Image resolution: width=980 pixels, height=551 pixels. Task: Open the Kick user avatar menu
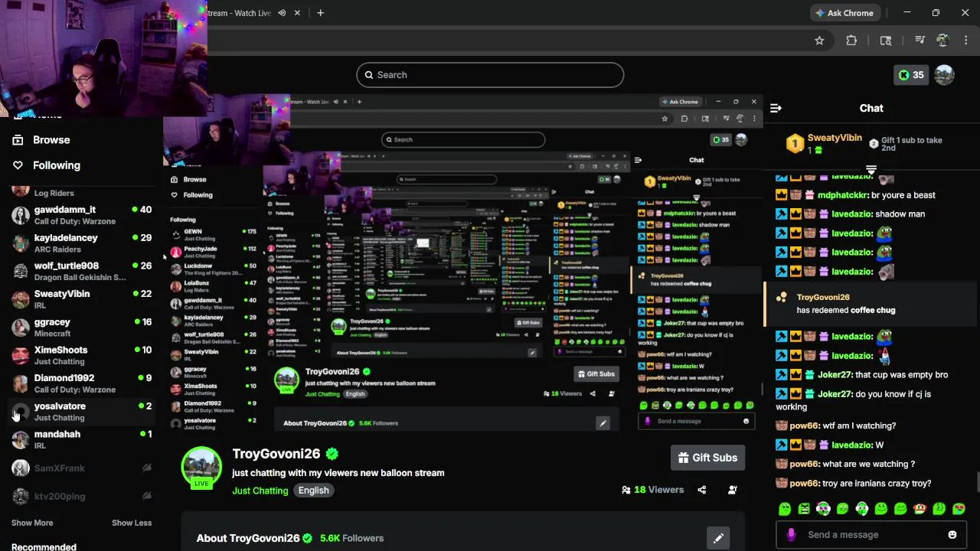coord(944,75)
